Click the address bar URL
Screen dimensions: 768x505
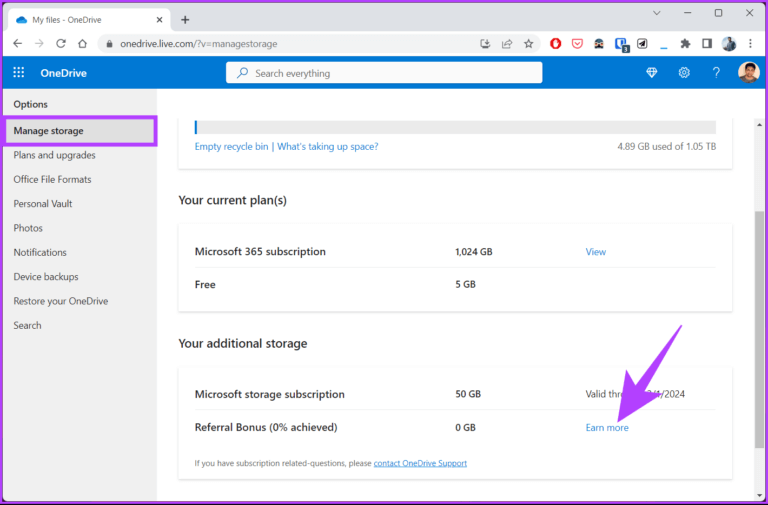point(199,44)
